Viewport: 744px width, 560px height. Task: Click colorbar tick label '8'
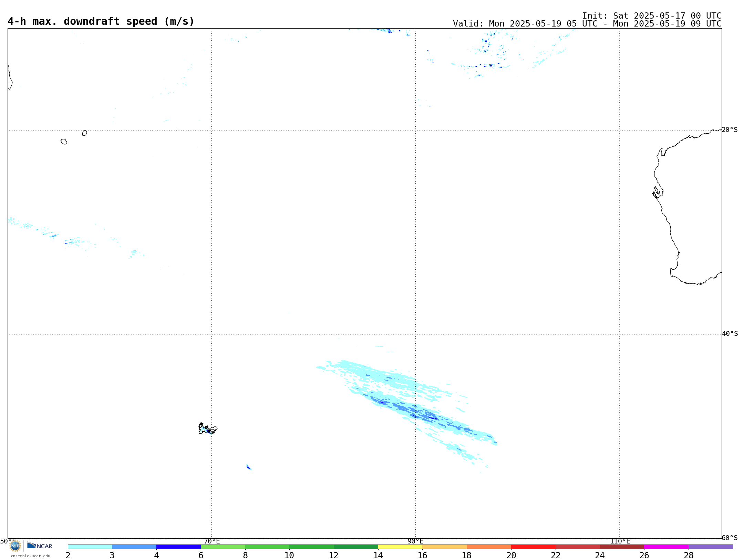pos(245,556)
